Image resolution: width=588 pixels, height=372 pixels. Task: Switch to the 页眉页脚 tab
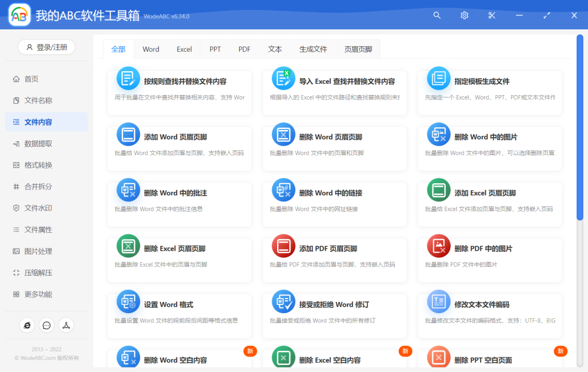(358, 49)
